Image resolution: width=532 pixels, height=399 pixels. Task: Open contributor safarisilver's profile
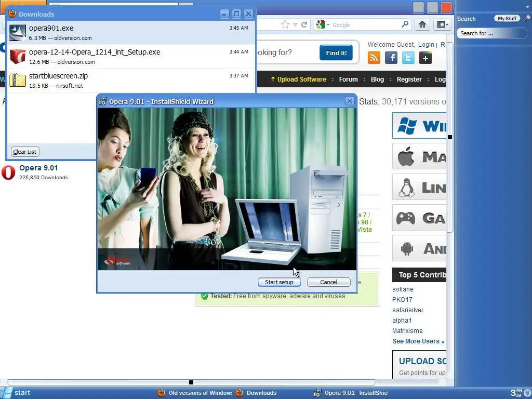(408, 310)
